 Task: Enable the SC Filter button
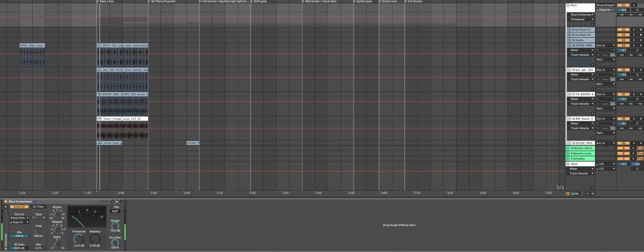[39, 207]
